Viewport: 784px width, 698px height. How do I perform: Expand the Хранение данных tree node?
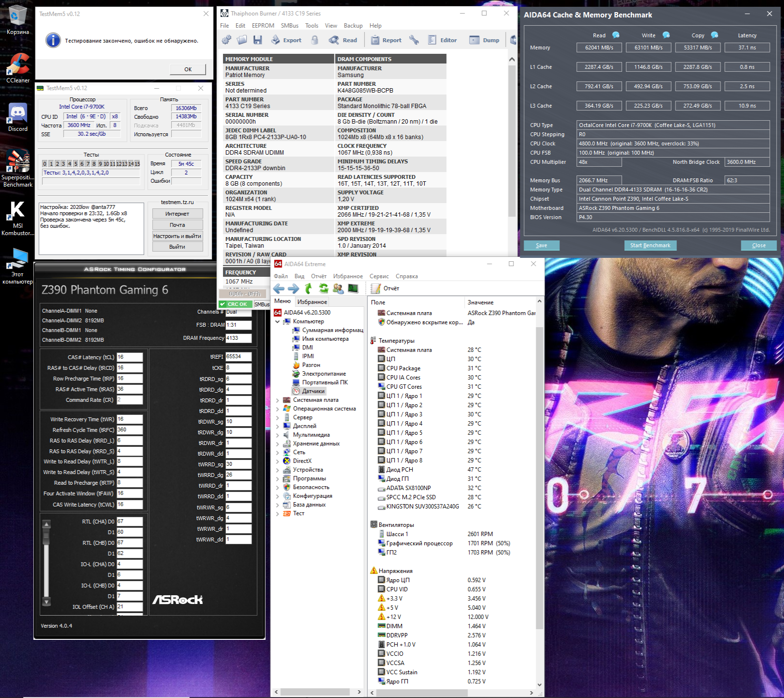277,444
